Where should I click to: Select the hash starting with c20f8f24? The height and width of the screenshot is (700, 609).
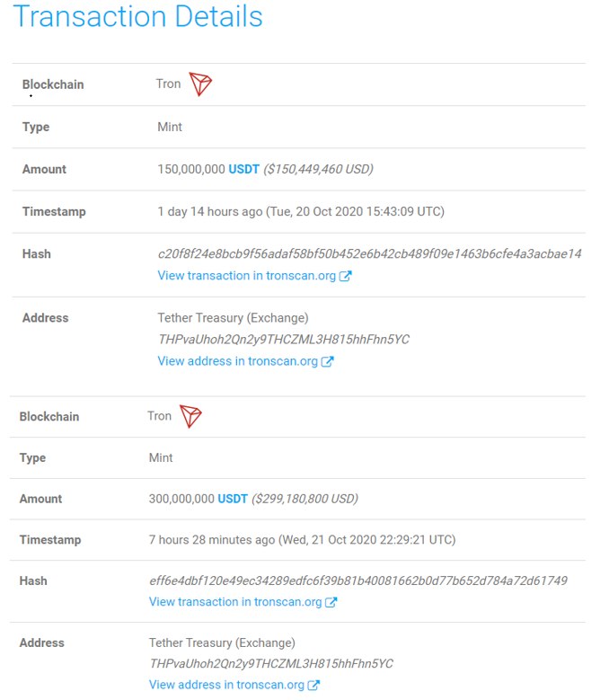(369, 254)
